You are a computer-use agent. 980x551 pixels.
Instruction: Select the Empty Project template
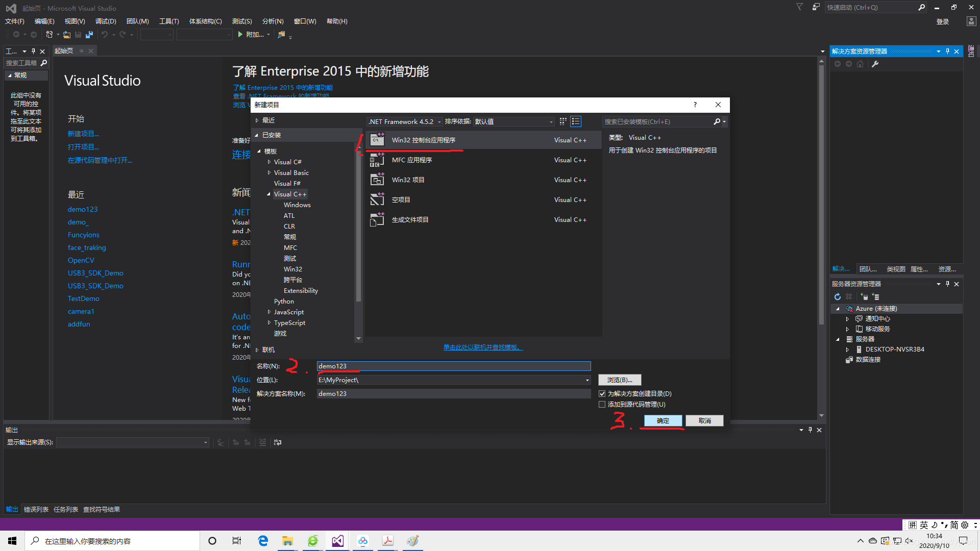pos(483,200)
